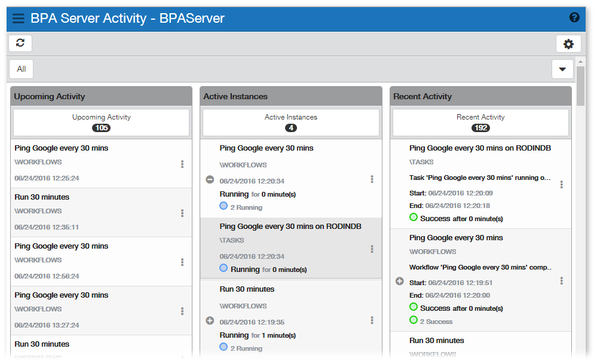Click the help question mark icon

[574, 18]
